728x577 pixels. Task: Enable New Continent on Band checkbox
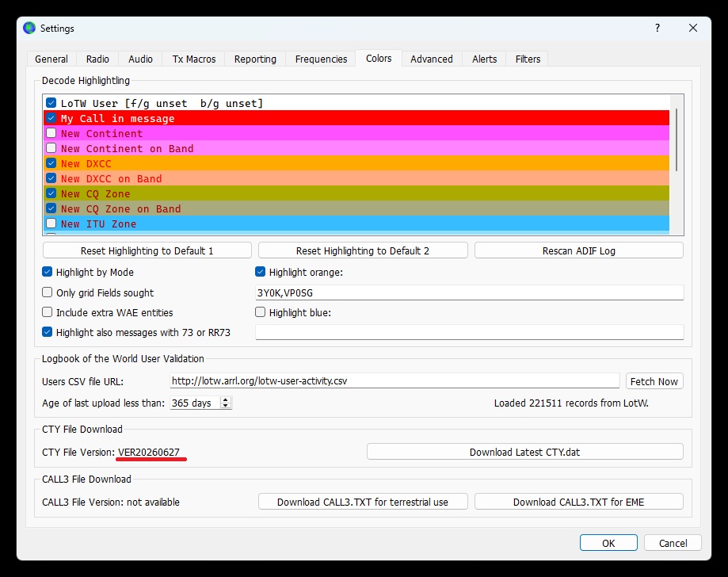point(51,148)
